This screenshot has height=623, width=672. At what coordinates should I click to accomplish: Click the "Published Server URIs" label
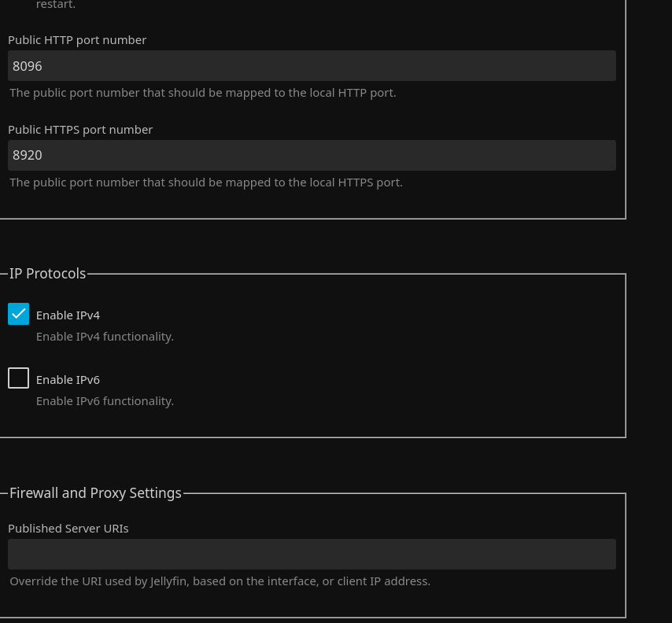68,529
